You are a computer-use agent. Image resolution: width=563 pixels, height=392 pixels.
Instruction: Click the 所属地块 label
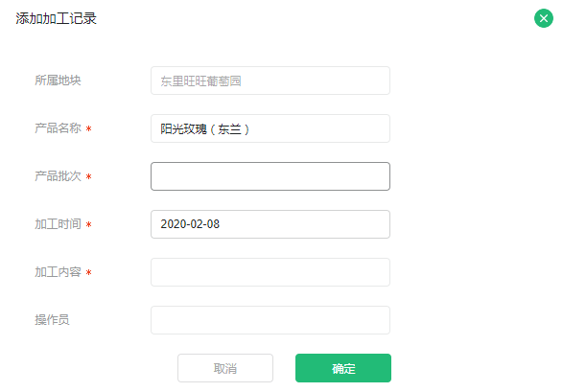(58, 81)
